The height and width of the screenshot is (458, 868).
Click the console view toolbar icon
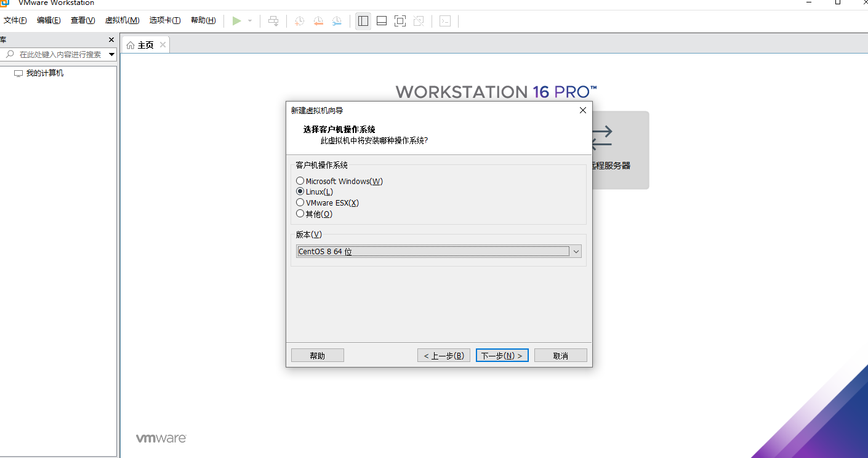pos(445,21)
